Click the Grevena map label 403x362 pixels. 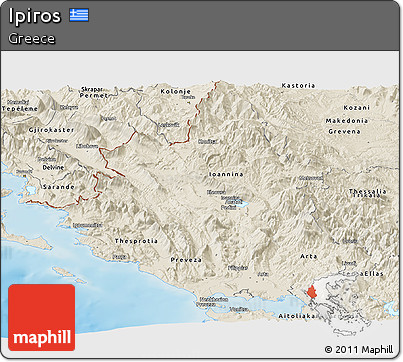click(344, 131)
